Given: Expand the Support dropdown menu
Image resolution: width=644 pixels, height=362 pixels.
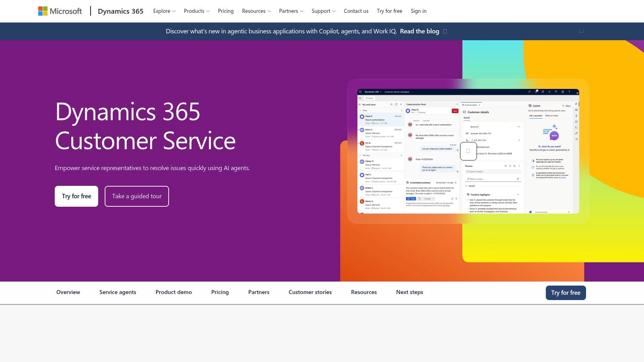Looking at the screenshot, I should [323, 11].
